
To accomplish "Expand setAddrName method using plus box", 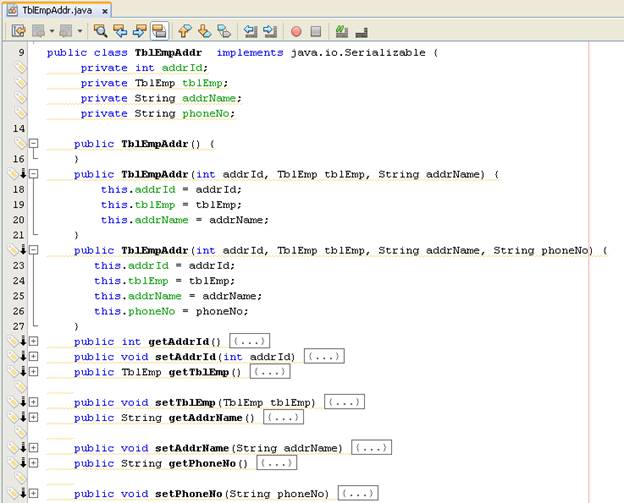I will [34, 448].
